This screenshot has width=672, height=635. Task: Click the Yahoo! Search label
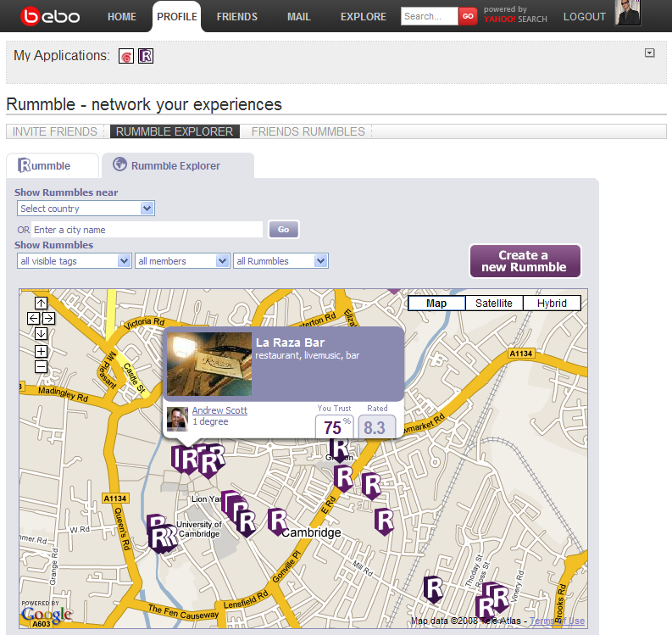pos(515,19)
